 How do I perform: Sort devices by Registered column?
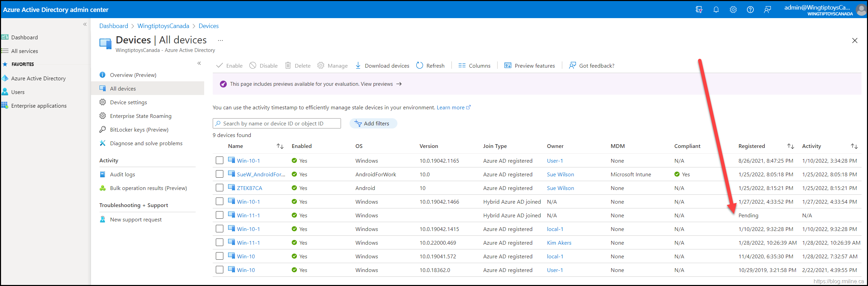[790, 146]
